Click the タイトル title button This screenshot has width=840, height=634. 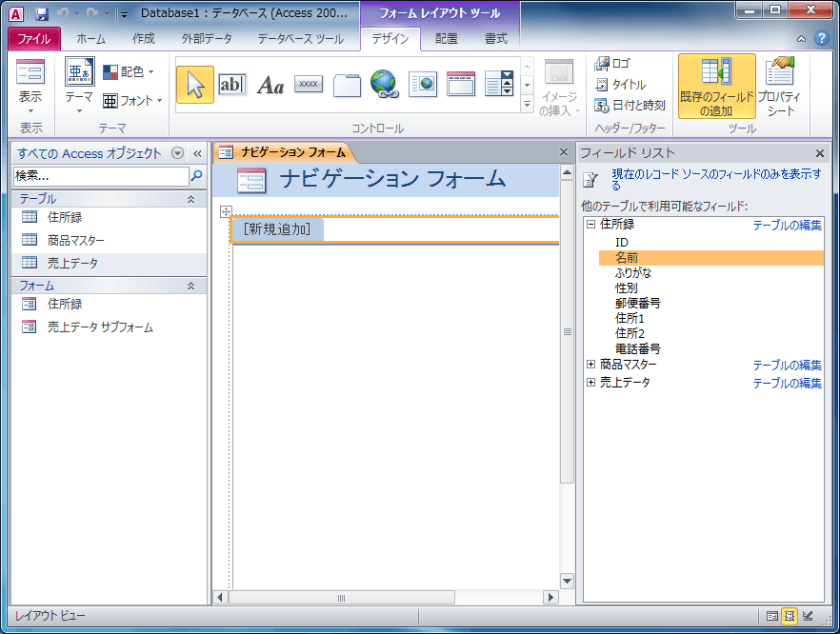[x=620, y=84]
